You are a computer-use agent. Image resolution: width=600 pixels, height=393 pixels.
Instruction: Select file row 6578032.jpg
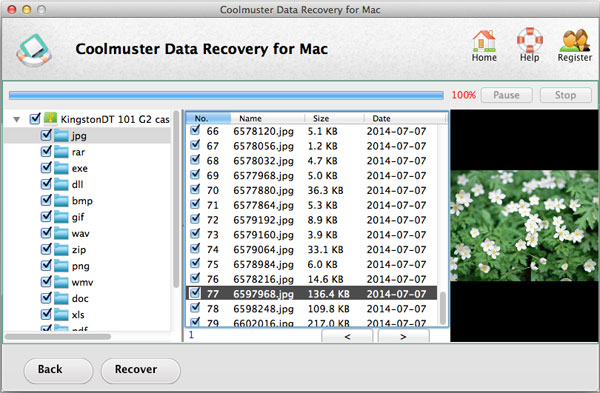tap(312, 161)
